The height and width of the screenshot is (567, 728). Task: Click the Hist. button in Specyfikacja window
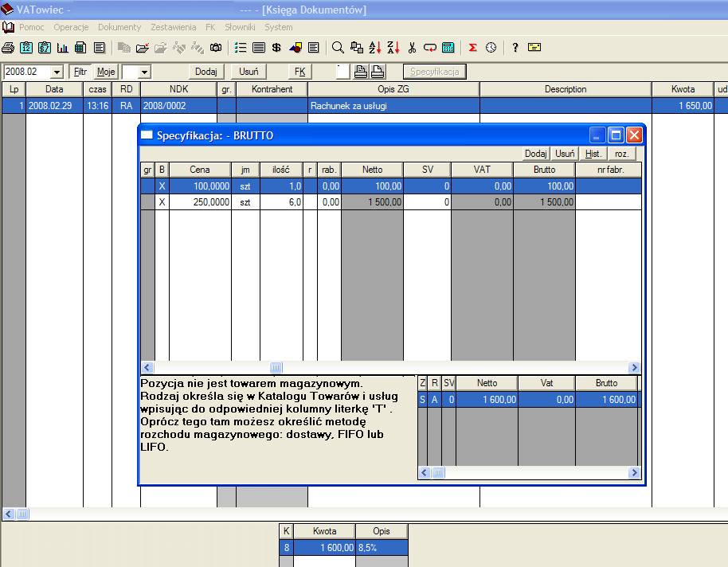click(593, 154)
